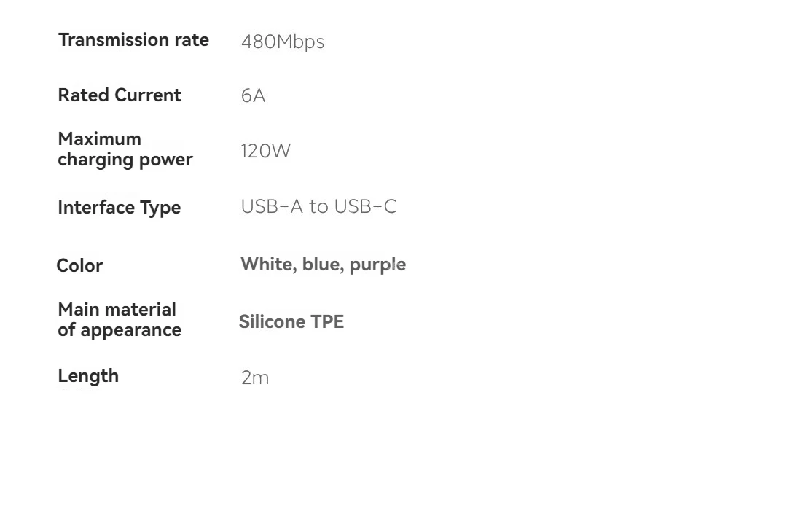
Task: Click the Color label
Action: pyautogui.click(x=80, y=265)
